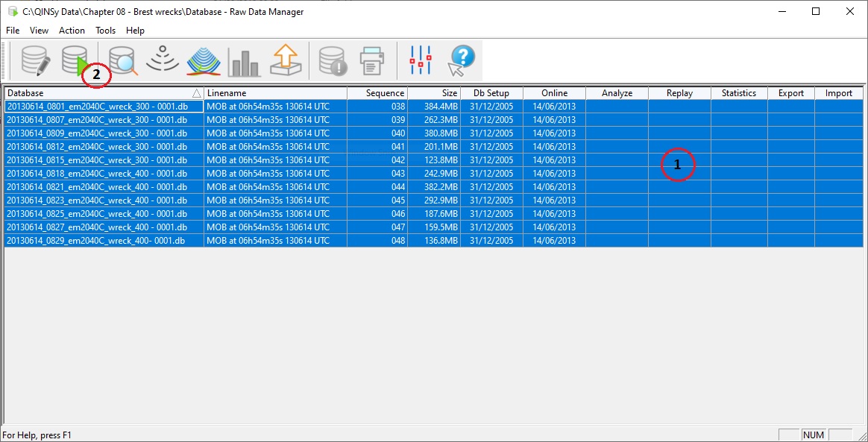This screenshot has height=442, width=868.
Task: Open the blue multibeam swath icon
Action: [x=203, y=60]
